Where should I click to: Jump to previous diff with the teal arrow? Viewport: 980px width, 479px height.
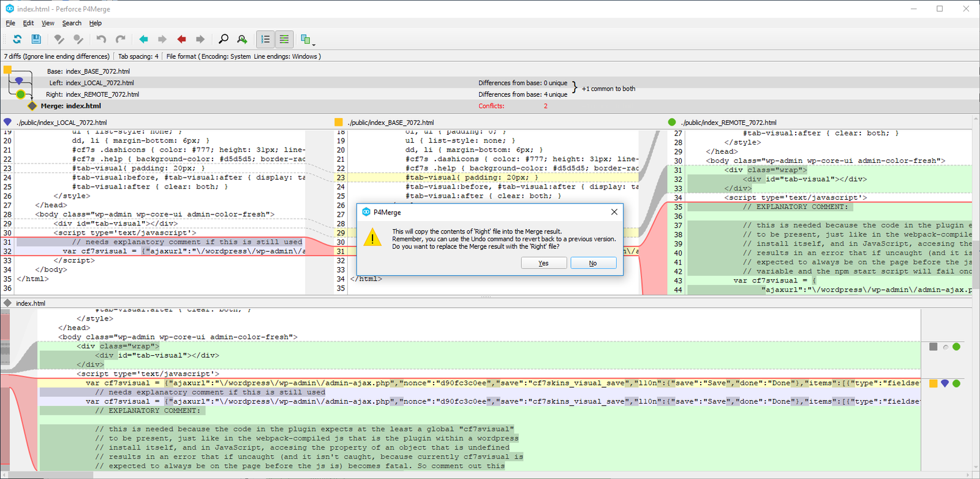tap(143, 39)
